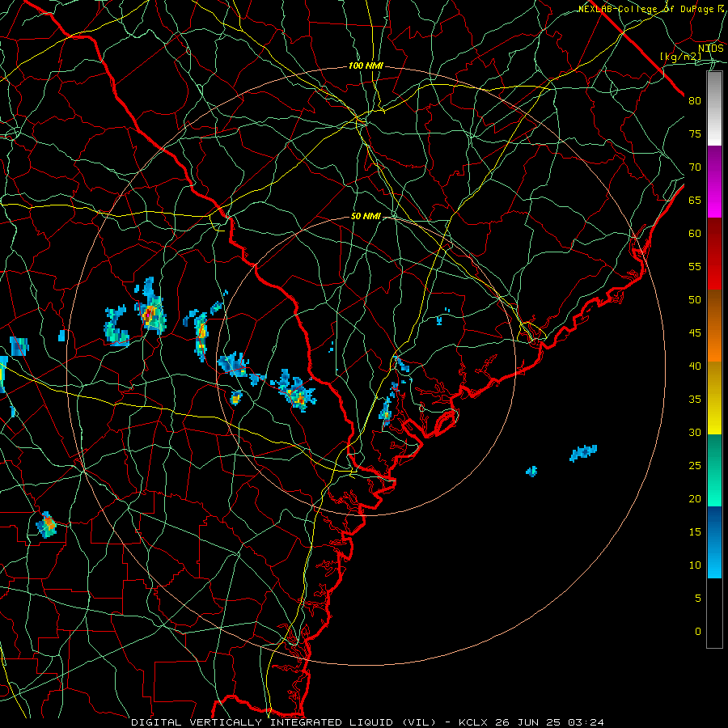The image size is (728, 728).
Task: Click the "5" value on the scale
Action: point(698,599)
